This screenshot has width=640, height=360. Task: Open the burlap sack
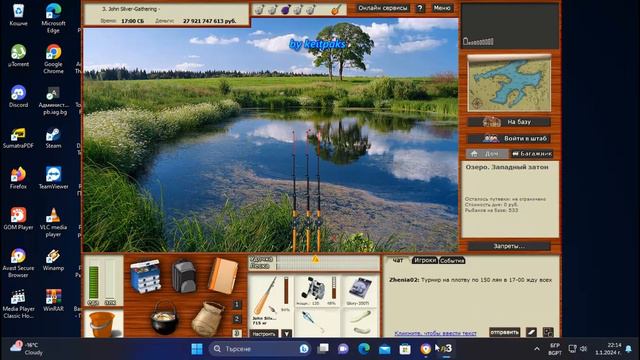point(208,319)
